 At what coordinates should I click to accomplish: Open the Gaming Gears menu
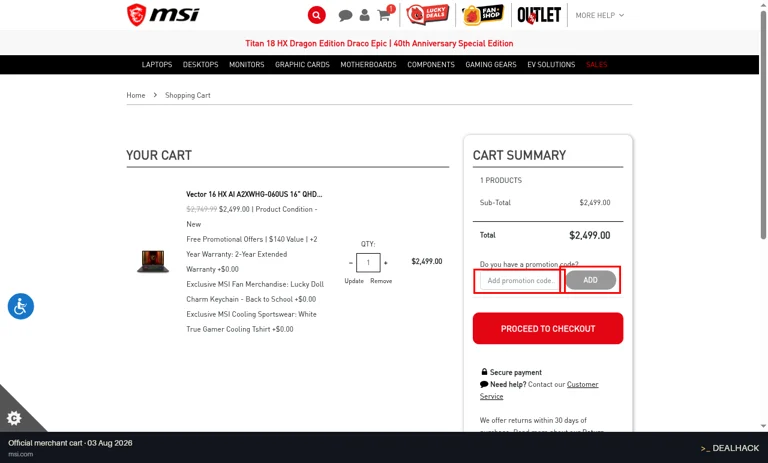pyautogui.click(x=491, y=65)
